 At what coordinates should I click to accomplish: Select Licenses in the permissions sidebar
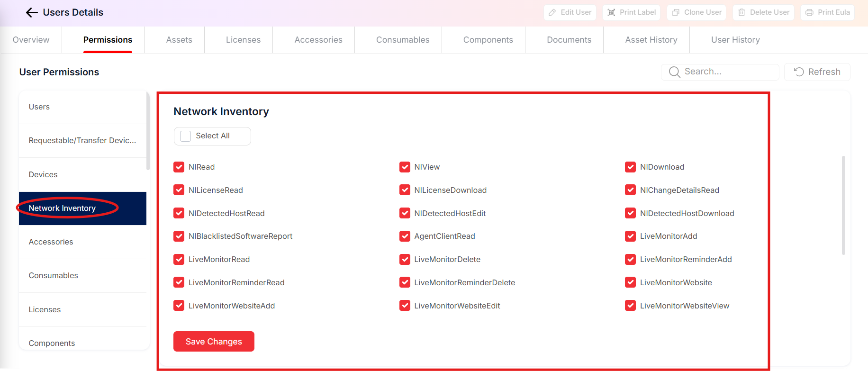click(82, 309)
